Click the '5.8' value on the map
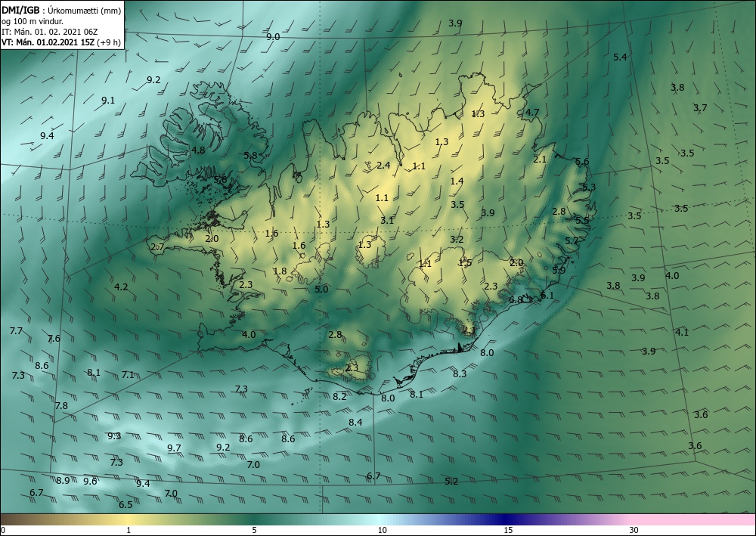This screenshot has width=756, height=536. pos(251,155)
